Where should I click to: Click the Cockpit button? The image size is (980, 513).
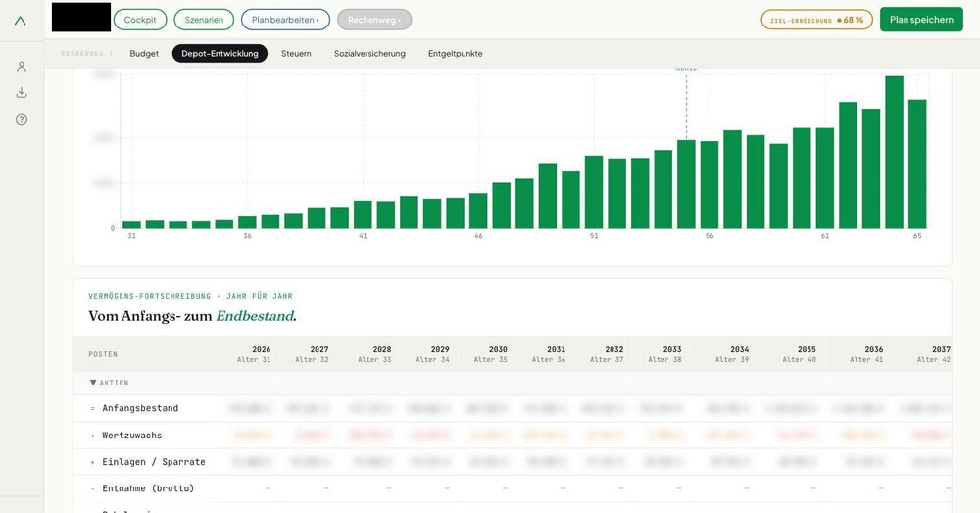coord(140,20)
